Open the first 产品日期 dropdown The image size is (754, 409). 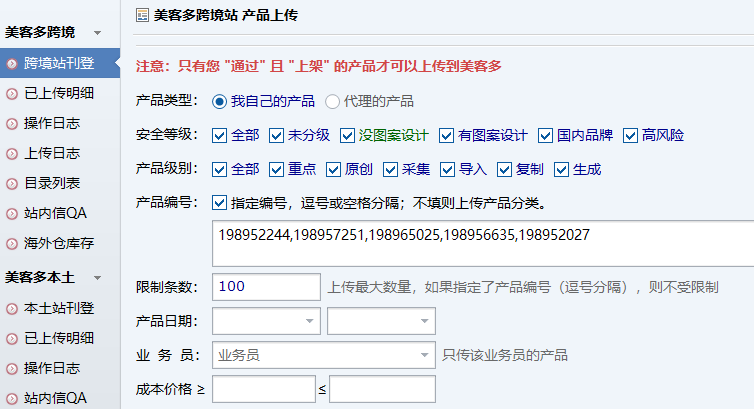(x=266, y=321)
